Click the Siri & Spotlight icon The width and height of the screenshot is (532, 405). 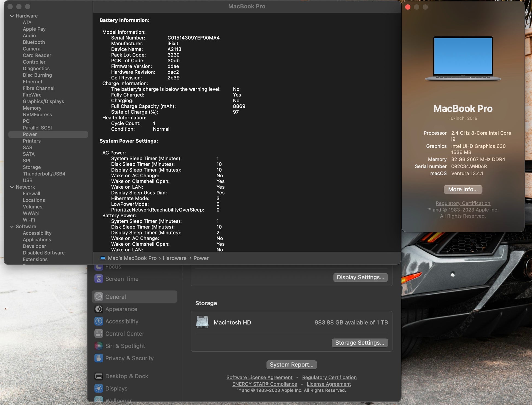point(98,346)
